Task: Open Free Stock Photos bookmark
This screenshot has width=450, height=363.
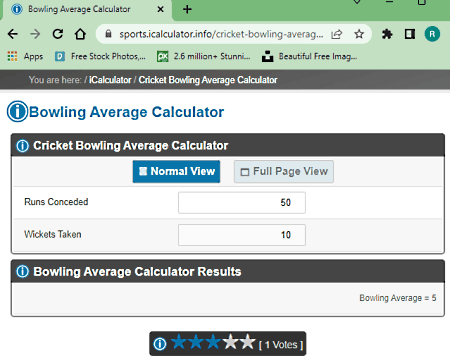Action: tap(100, 56)
